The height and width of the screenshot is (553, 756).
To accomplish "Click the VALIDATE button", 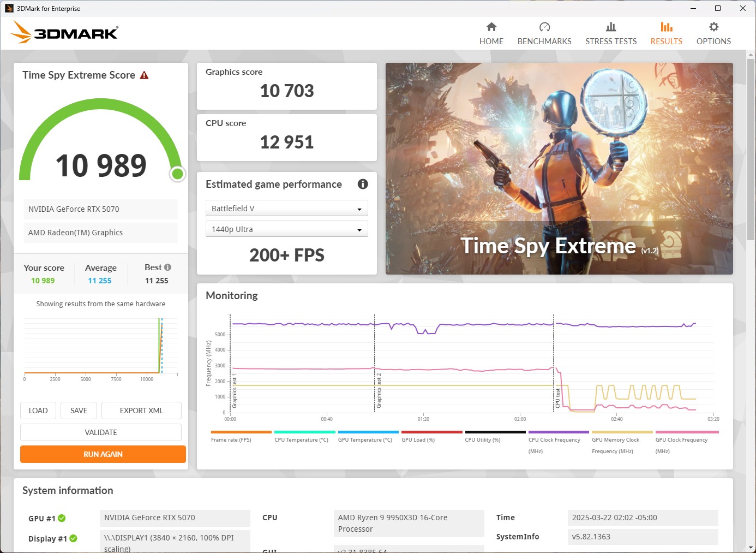I will tap(100, 432).
